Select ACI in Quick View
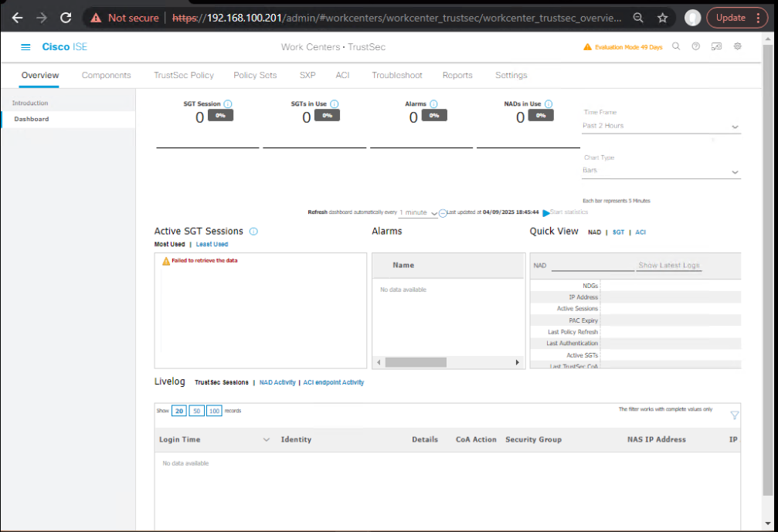778x532 pixels. (x=640, y=232)
